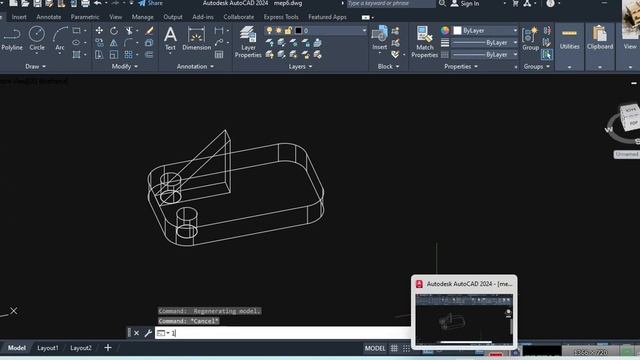This screenshot has width=640, height=360.
Task: Switch to the Layout1 tab
Action: (x=48, y=348)
